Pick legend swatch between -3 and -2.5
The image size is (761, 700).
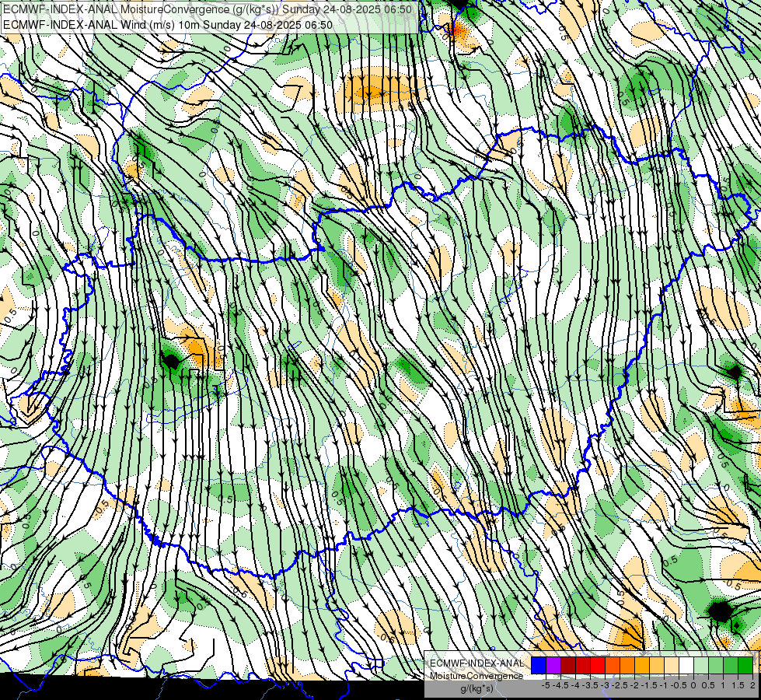pyautogui.click(x=613, y=666)
